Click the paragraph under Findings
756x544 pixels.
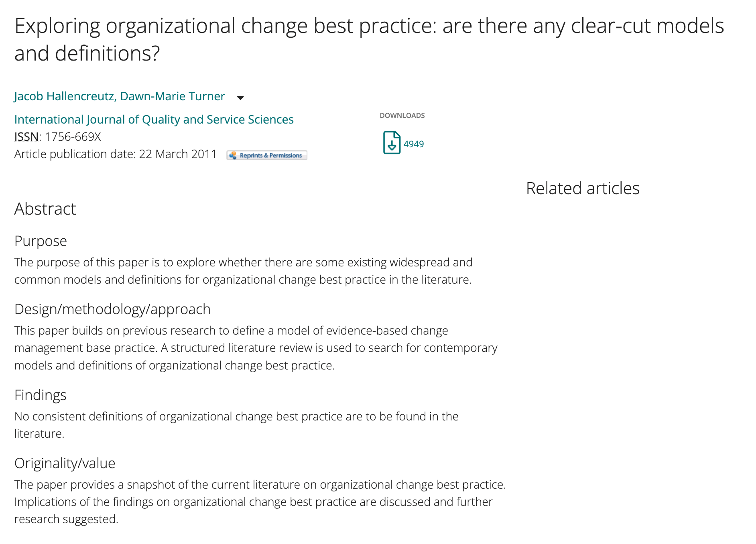[x=236, y=425]
